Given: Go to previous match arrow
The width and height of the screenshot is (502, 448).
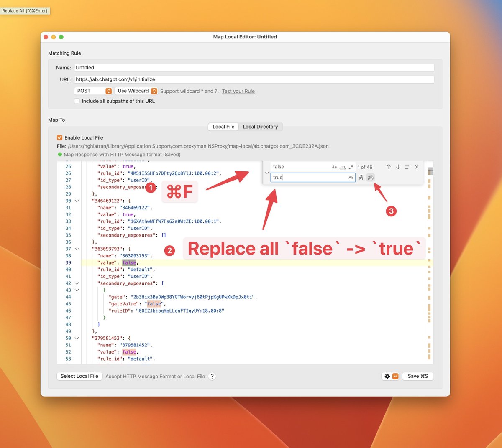Looking at the screenshot, I should pos(389,167).
